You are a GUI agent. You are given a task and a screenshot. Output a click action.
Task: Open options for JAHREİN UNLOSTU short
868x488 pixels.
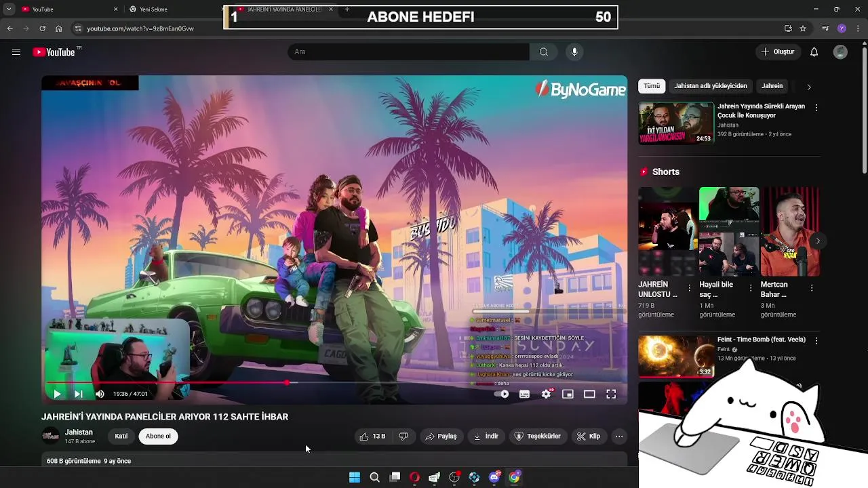coord(690,288)
